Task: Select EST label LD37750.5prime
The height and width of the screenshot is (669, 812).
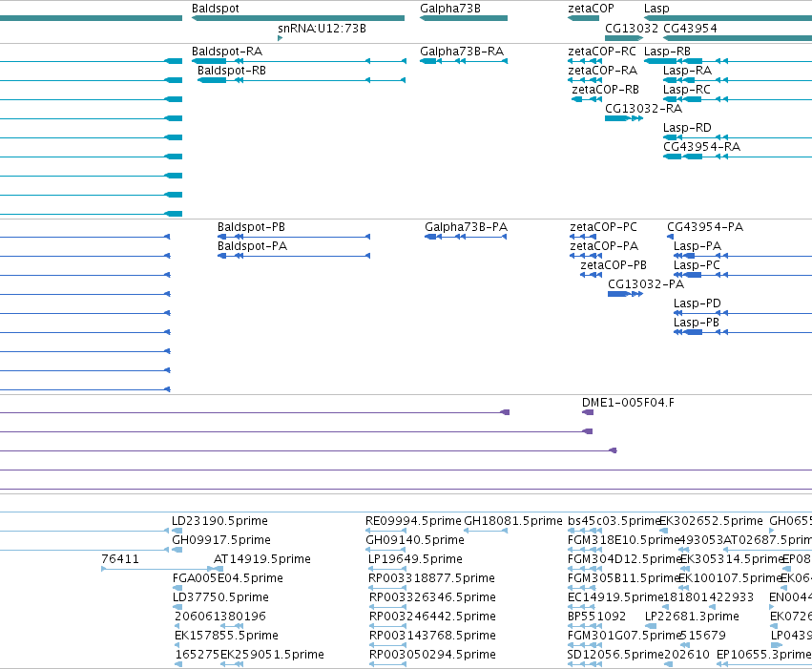Action: point(220,597)
